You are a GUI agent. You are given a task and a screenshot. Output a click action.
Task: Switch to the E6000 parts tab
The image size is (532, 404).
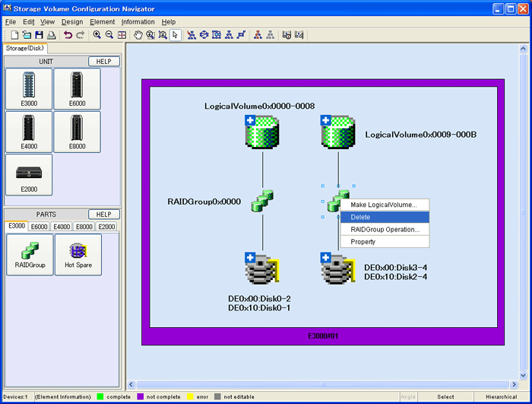(39, 227)
